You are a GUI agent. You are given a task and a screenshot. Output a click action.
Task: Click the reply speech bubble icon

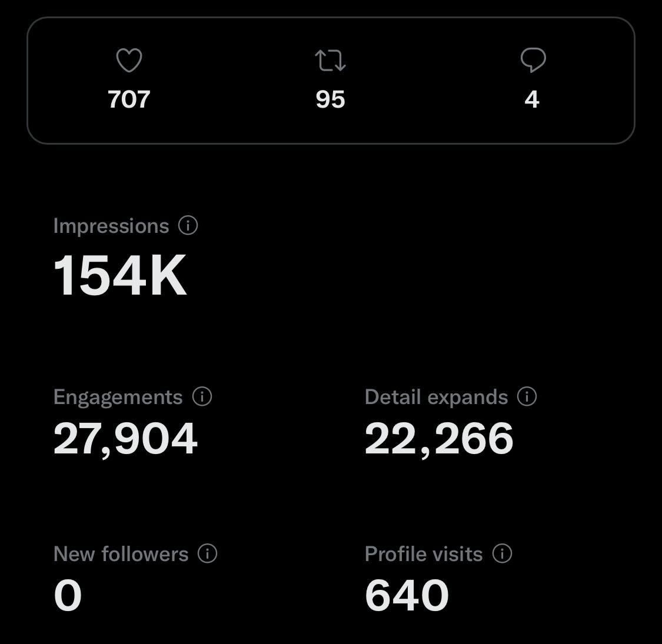pos(533,60)
